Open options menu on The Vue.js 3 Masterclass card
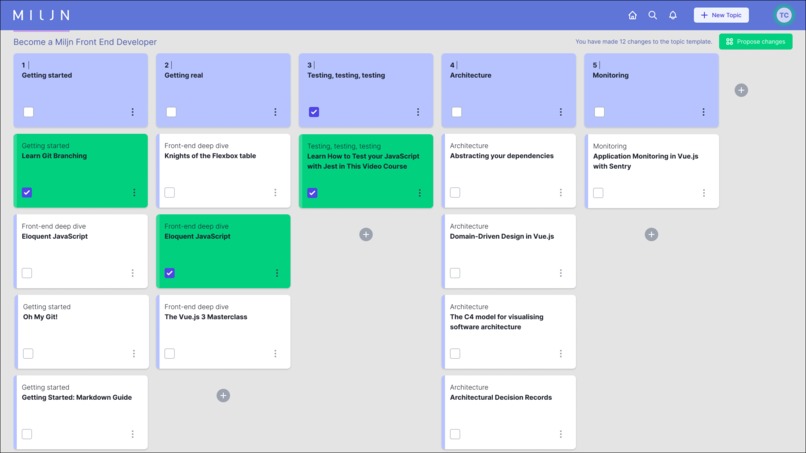This screenshot has height=453, width=806. click(276, 353)
